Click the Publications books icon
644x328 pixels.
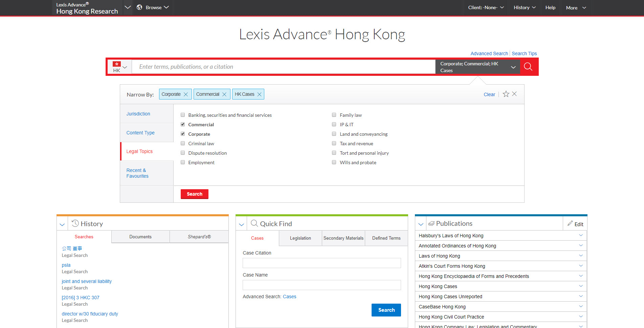tap(431, 223)
